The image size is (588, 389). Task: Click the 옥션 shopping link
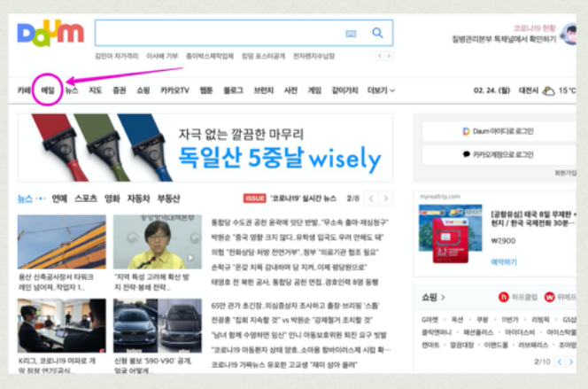click(x=457, y=320)
